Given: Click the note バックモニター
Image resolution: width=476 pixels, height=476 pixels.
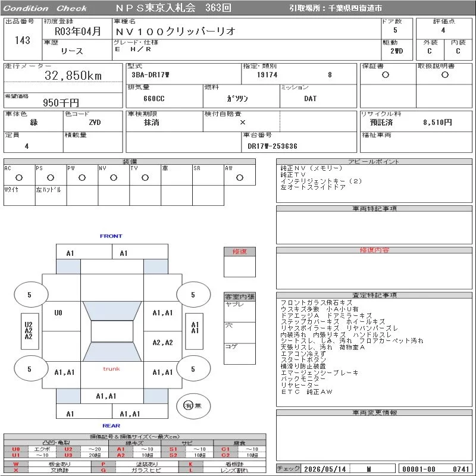Looking at the screenshot, I should coord(303,379).
